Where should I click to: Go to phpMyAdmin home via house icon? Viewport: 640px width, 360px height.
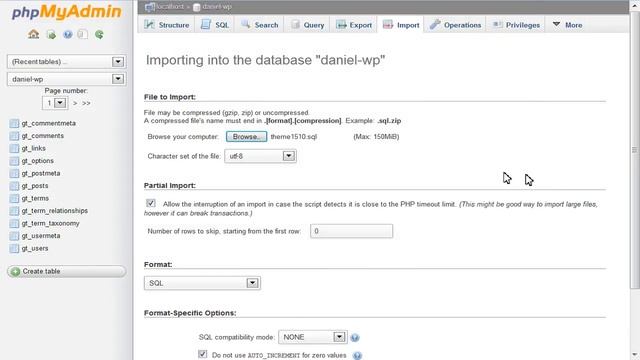coord(33,34)
